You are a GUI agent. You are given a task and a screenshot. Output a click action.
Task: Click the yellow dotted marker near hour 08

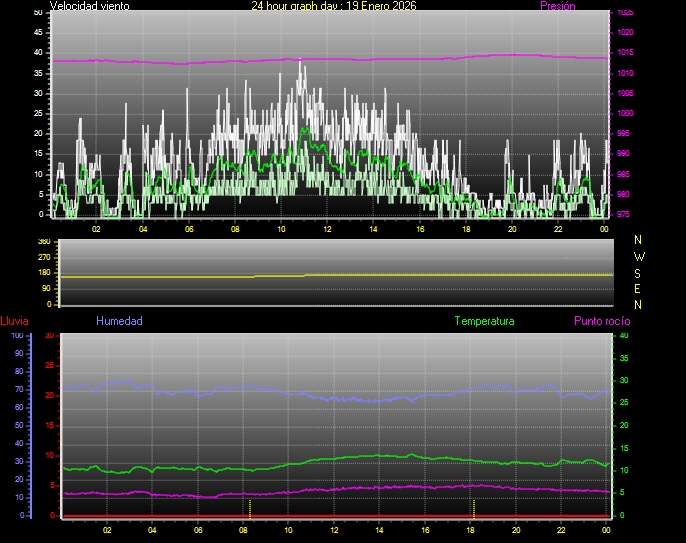(250, 507)
